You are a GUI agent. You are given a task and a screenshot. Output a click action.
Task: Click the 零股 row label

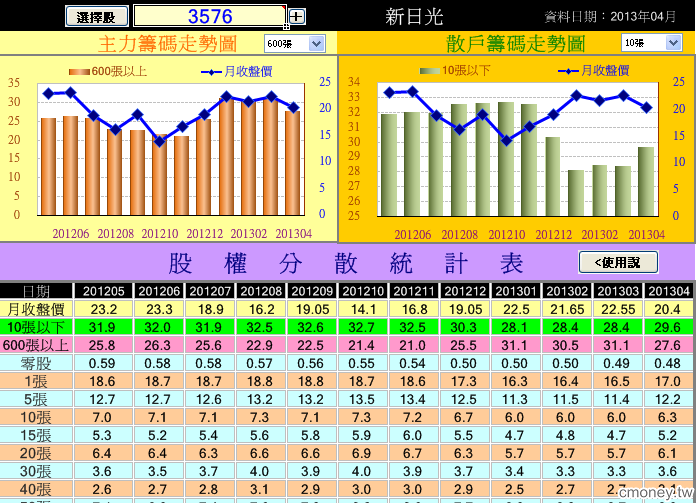coord(36,363)
